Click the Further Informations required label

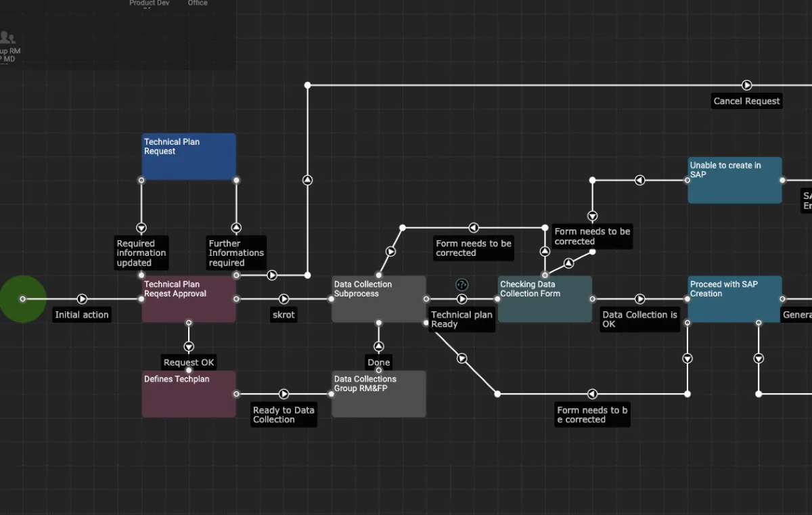(x=236, y=253)
